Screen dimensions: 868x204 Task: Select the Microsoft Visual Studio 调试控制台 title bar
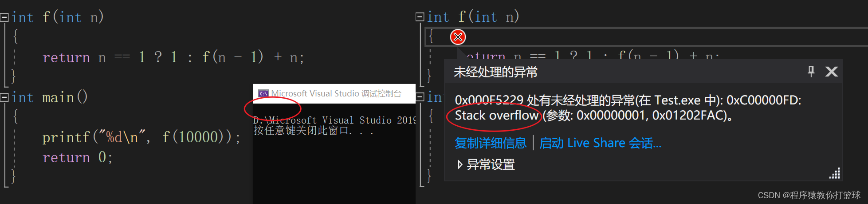(334, 93)
